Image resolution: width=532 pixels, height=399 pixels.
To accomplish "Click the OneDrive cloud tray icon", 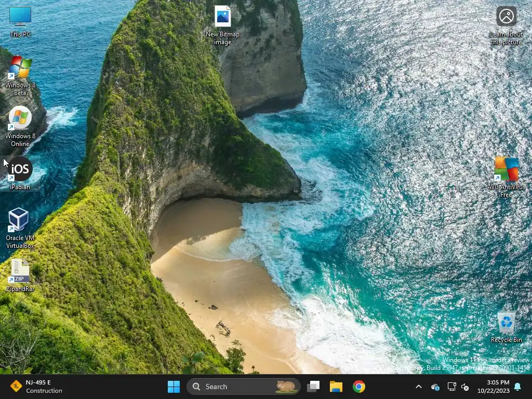I will point(435,387).
